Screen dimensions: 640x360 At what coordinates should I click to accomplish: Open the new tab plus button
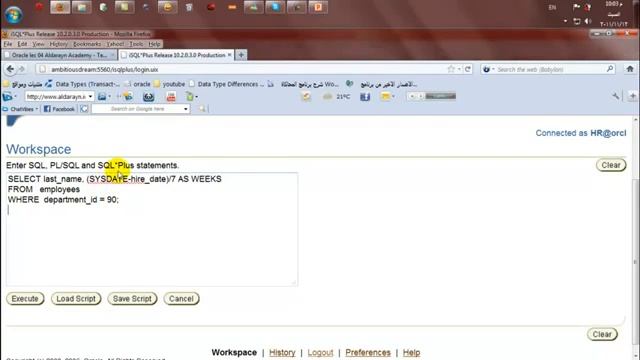point(241,55)
